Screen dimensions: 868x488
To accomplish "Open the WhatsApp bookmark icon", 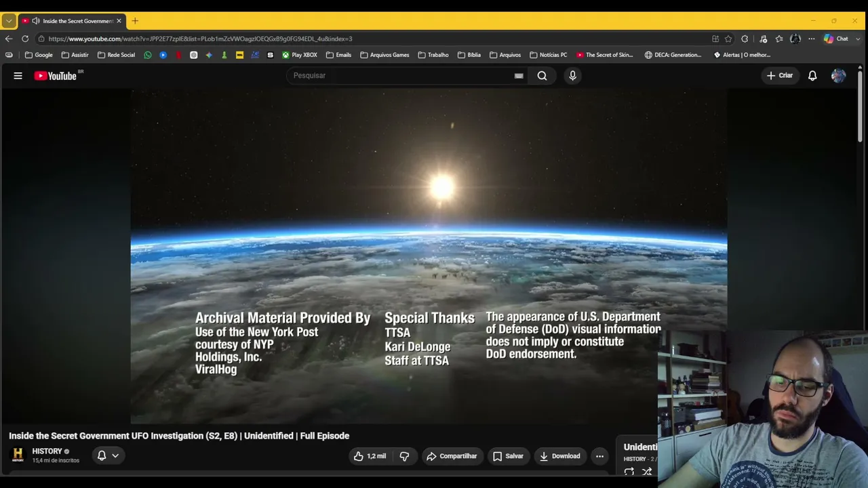I will click(x=148, y=55).
